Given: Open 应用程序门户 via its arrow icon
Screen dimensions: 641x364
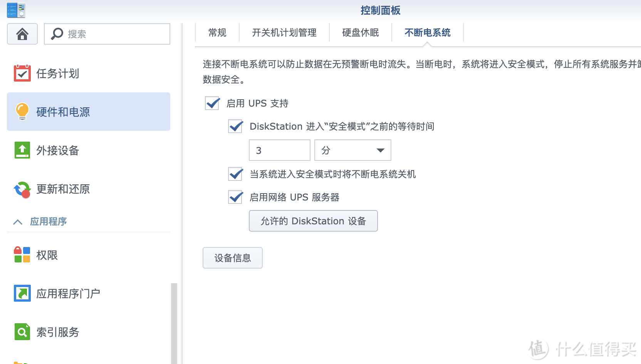Looking at the screenshot, I should point(22,293).
